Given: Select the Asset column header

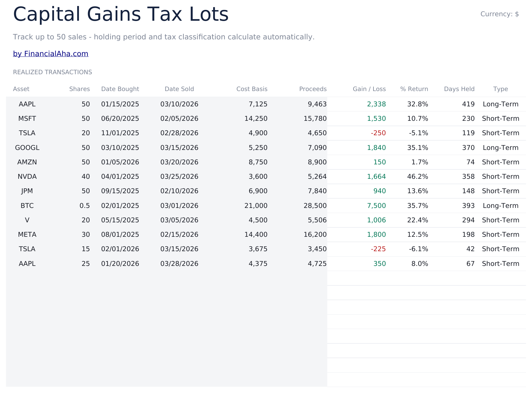Looking at the screenshot, I should coord(21,89).
